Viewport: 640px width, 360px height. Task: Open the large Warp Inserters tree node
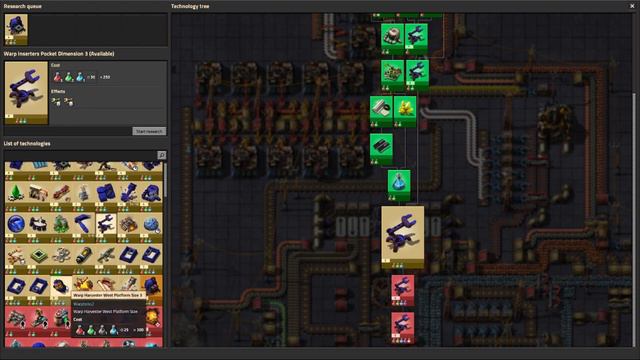pos(402,237)
